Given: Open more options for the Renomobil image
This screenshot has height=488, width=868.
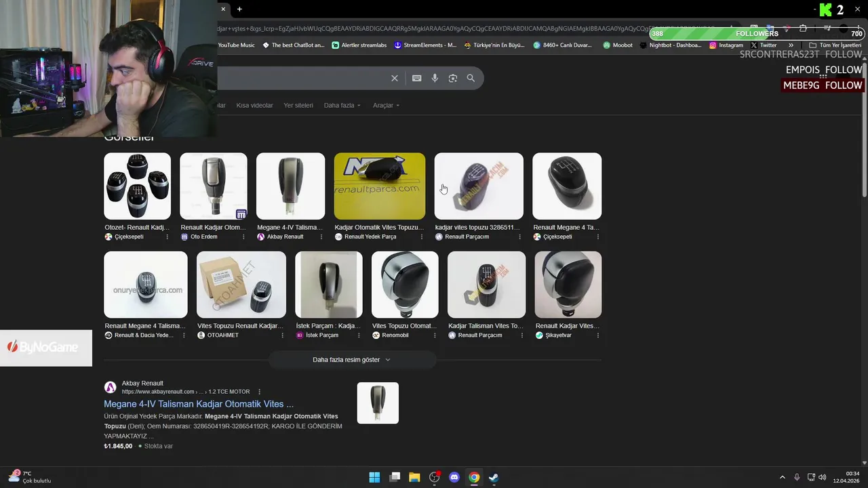Looking at the screenshot, I should pos(435,335).
